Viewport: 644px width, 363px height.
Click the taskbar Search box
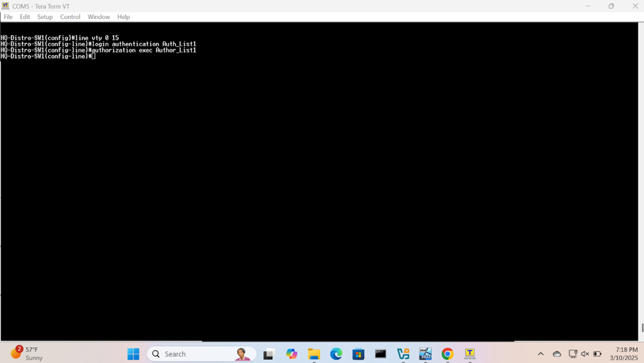201,354
